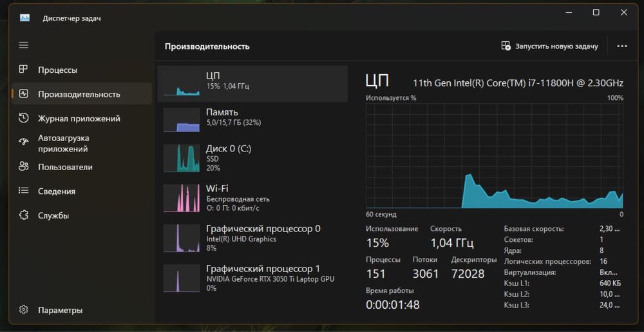Click the run new task icon

506,46
